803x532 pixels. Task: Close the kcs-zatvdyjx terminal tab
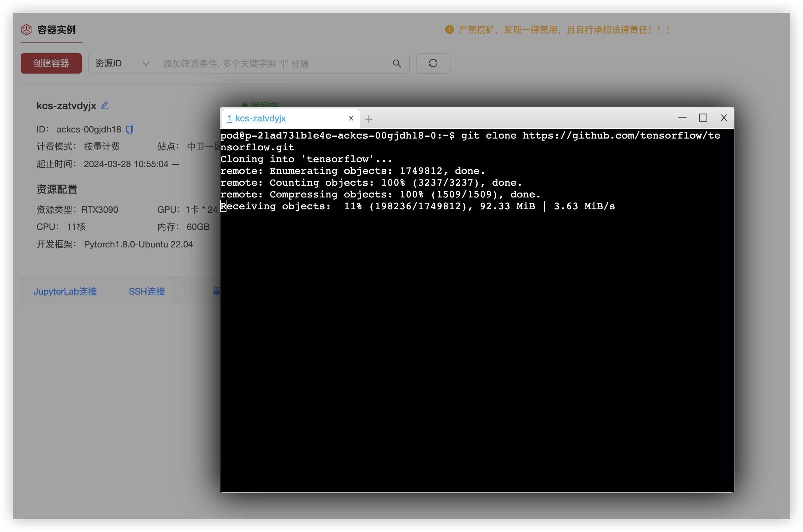pyautogui.click(x=351, y=118)
